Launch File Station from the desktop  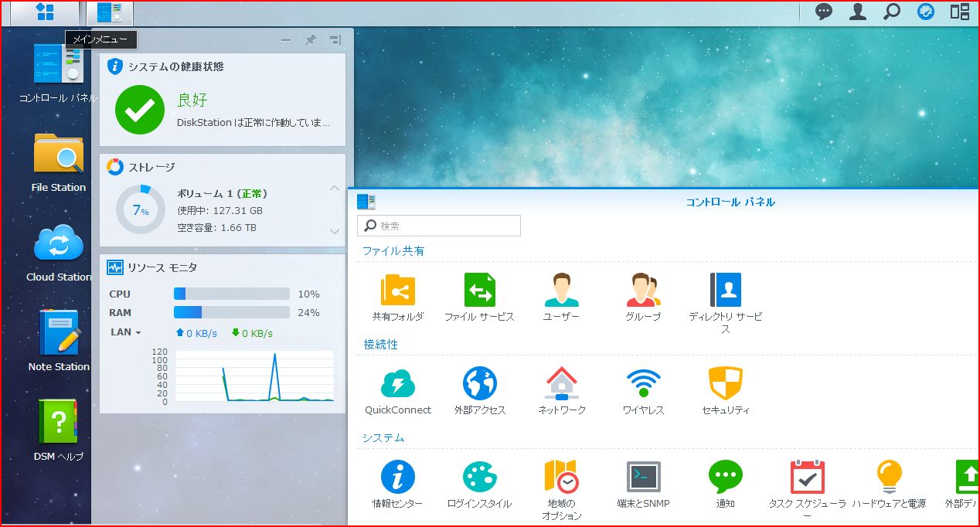pos(59,163)
